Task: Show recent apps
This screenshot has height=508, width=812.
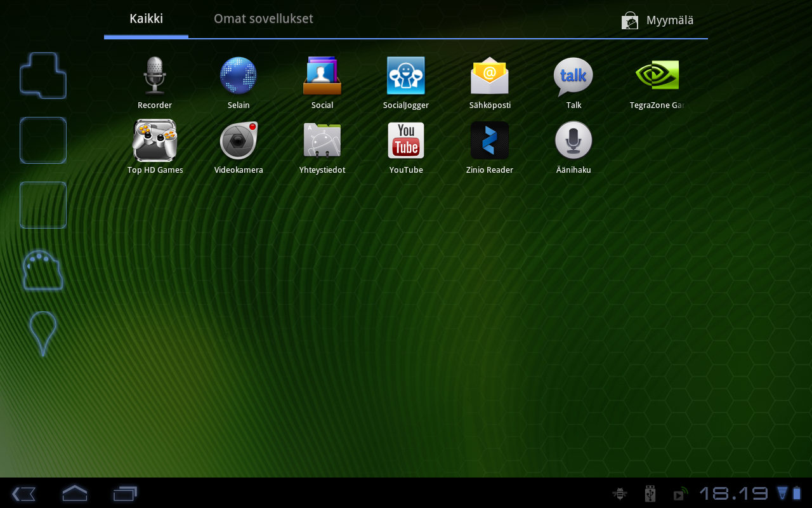Action: (x=125, y=493)
